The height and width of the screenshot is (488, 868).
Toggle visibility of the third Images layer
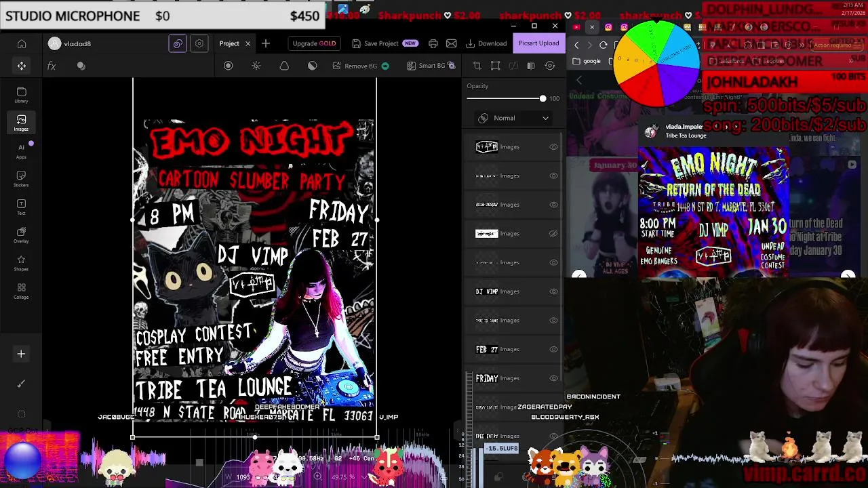553,205
